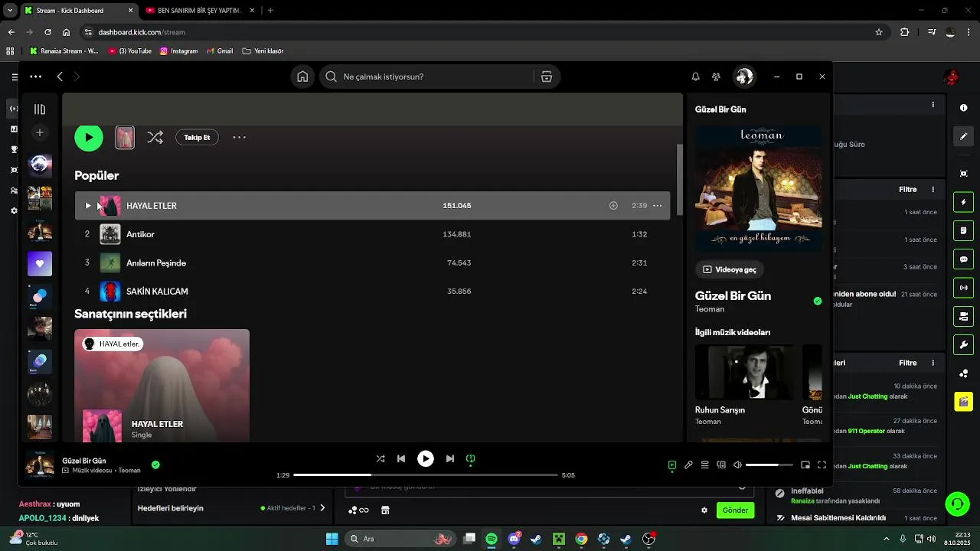This screenshot has width=980, height=551.
Task: Mute Spotify with speaker icon
Action: point(737,465)
